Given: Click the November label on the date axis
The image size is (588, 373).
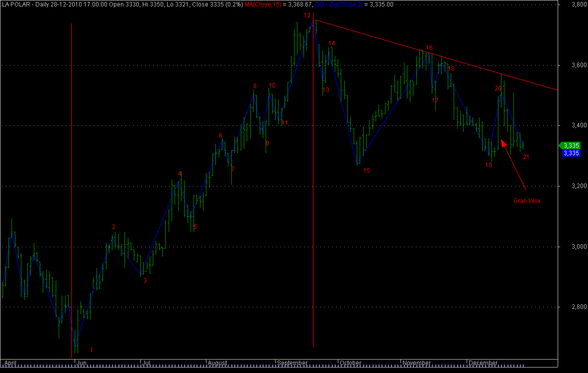Looking at the screenshot, I should pyautogui.click(x=417, y=363).
